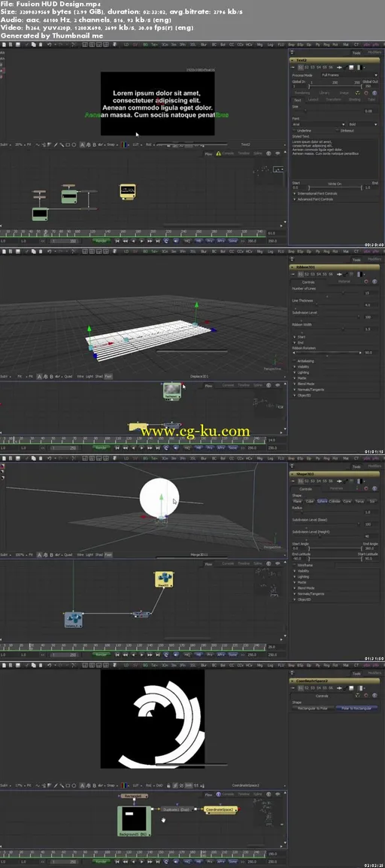The image size is (385, 868).
Task: Switch to Modifiers tab in Text2 frame
Action: pyautogui.click(x=374, y=53)
